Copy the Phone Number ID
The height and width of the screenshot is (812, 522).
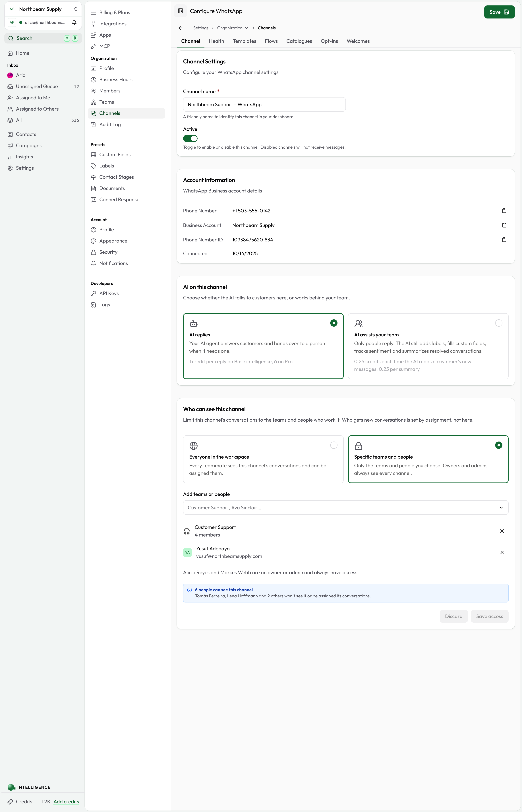(504, 240)
